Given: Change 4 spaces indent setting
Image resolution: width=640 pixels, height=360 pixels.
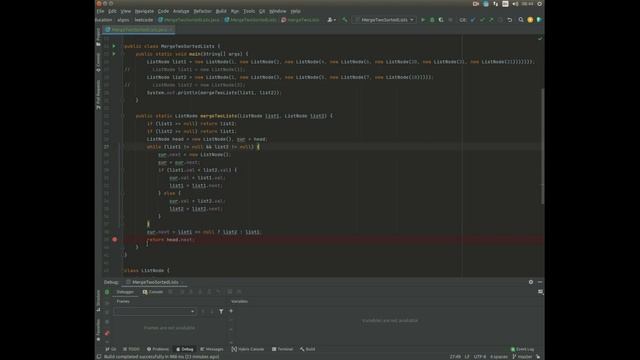Looking at the screenshot, I should coord(498,356).
